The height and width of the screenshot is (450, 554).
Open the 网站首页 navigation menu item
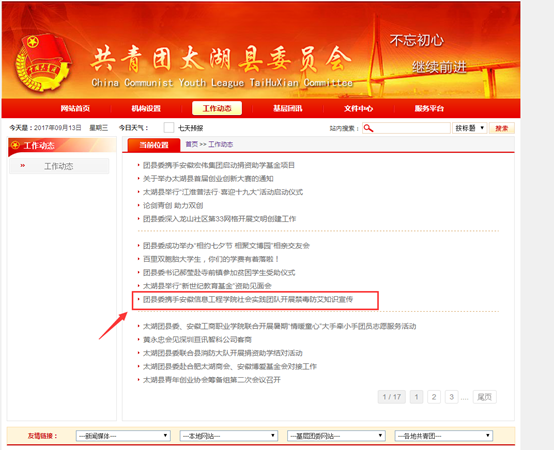click(x=75, y=108)
